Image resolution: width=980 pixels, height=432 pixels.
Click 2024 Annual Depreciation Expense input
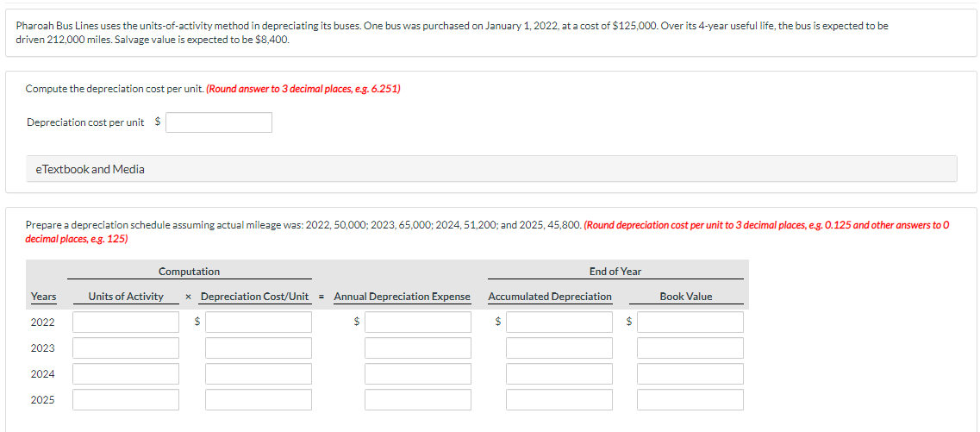(418, 374)
